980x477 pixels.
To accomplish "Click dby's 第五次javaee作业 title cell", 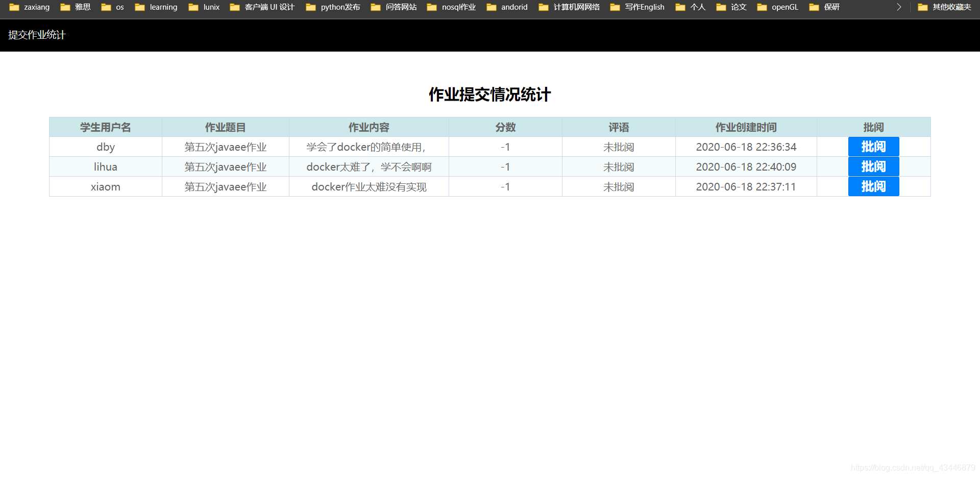I will 226,147.
